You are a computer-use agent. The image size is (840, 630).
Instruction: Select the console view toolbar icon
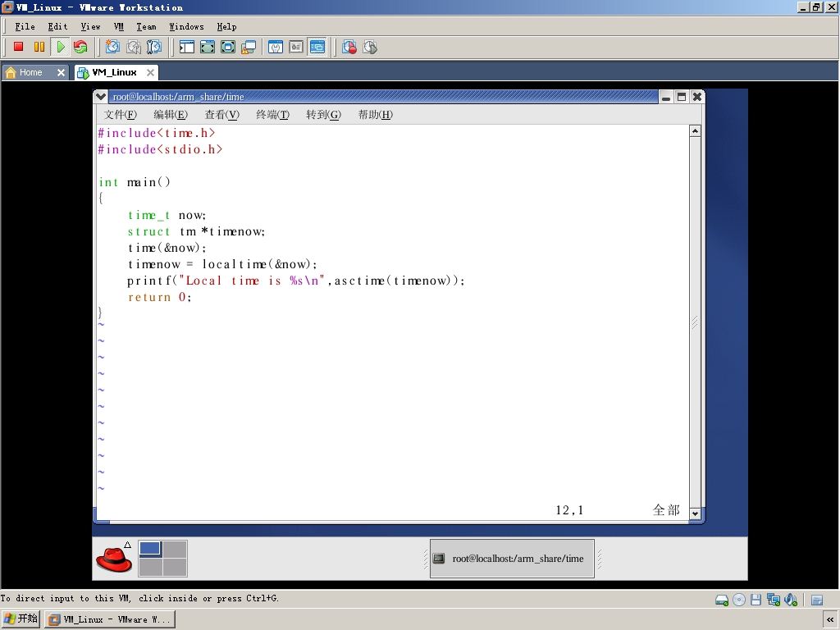(x=317, y=47)
